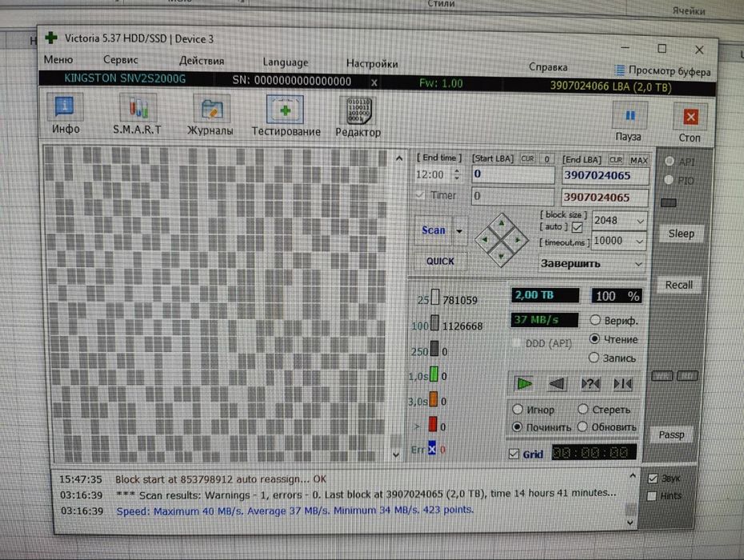Open the Редактор sector editor
The image size is (744, 560).
[358, 118]
